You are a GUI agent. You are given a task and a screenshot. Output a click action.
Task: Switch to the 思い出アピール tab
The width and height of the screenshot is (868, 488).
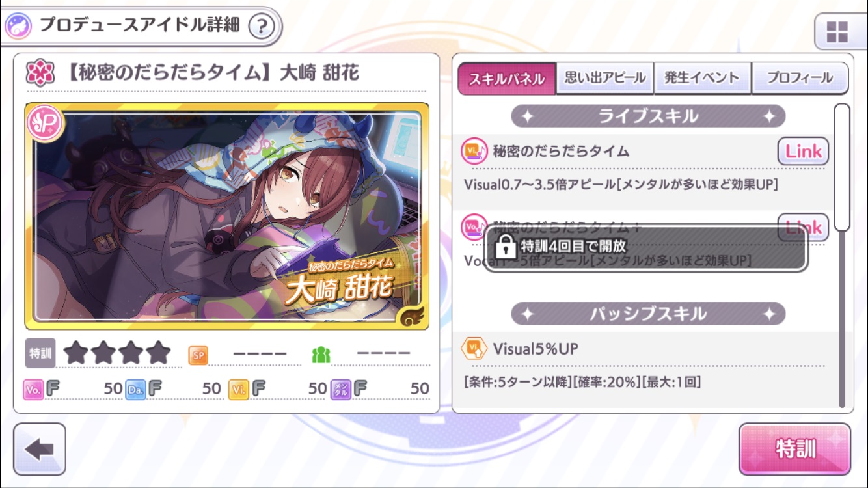click(605, 79)
